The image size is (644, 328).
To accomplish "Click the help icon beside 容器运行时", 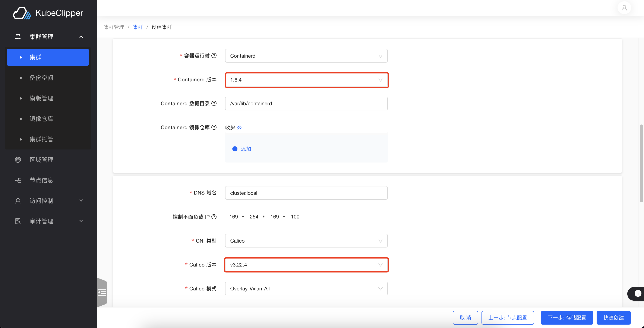I will point(214,56).
